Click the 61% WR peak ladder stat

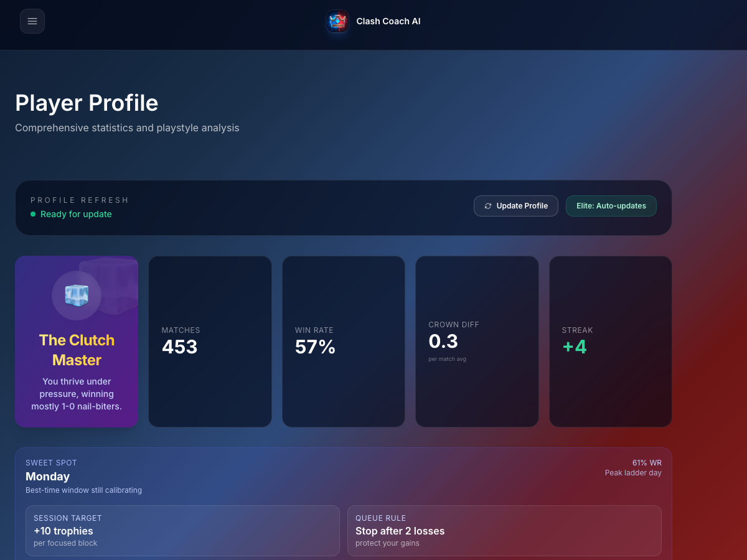(633, 467)
